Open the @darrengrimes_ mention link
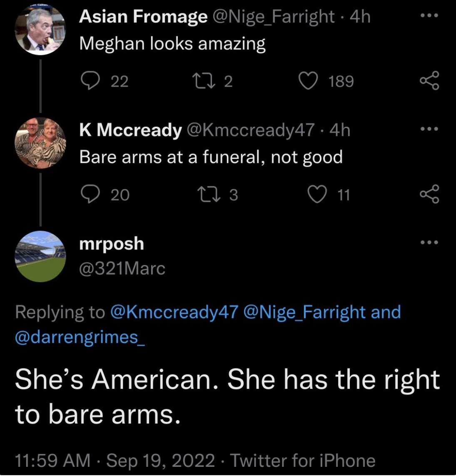The width and height of the screenshot is (456, 476). click(x=80, y=338)
